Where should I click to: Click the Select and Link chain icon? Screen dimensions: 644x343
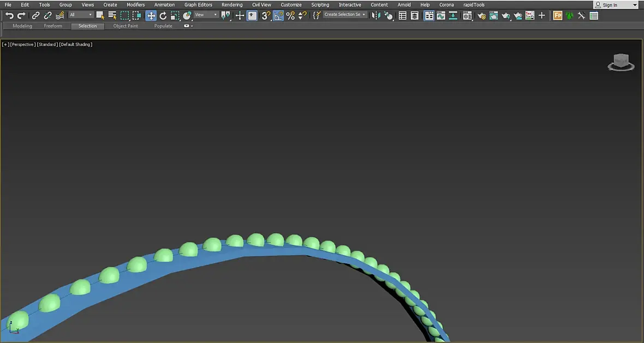[35, 16]
